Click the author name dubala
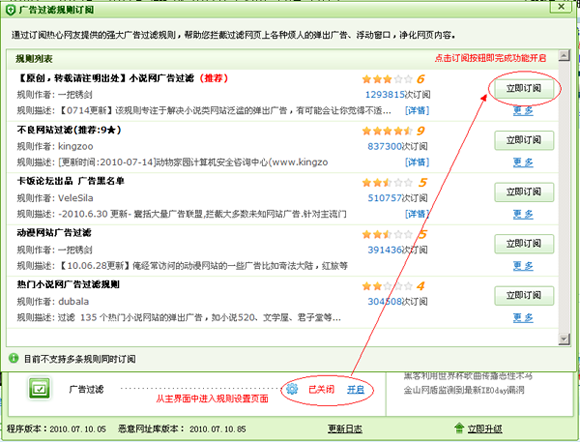580x442 pixels. (73, 302)
